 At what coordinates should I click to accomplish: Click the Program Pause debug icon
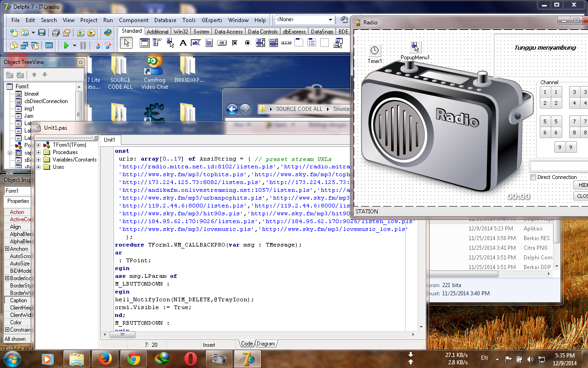83,45
